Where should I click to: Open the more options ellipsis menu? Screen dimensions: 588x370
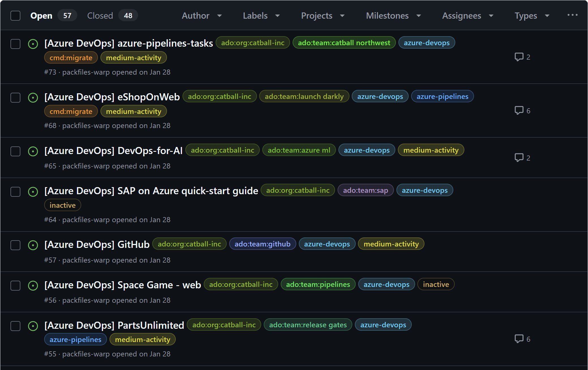click(573, 15)
